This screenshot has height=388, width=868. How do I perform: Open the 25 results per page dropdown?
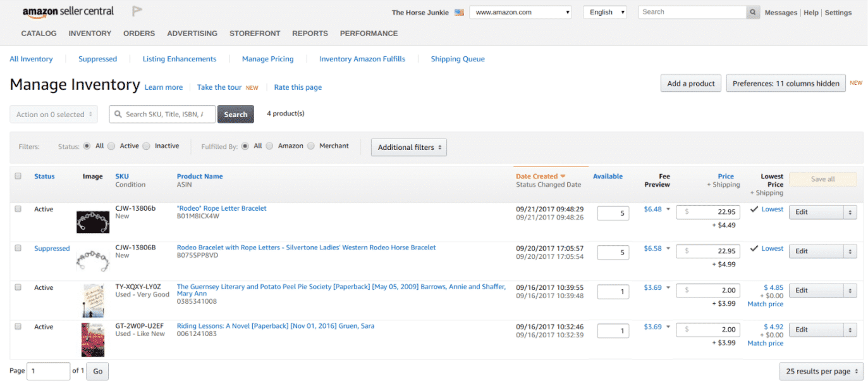(821, 372)
